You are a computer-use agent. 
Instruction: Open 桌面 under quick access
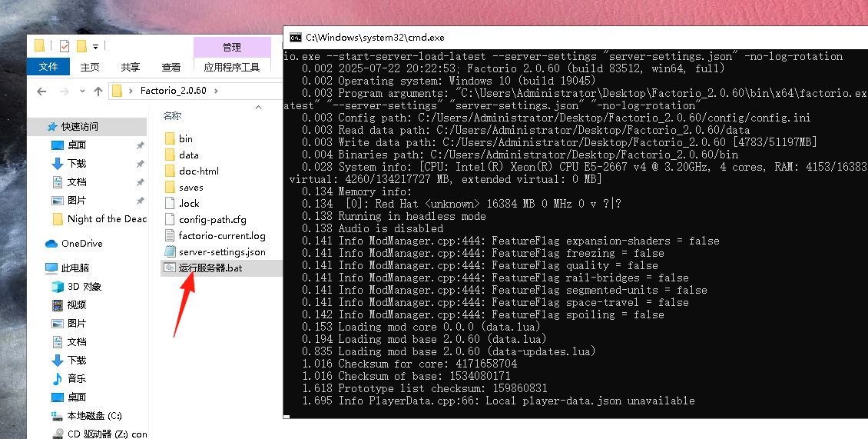pyautogui.click(x=76, y=145)
